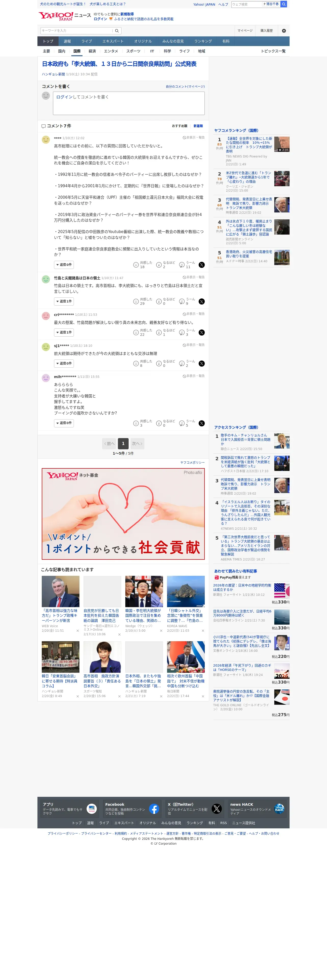Click うーん icon on the first comment

pyautogui.click(x=182, y=265)
